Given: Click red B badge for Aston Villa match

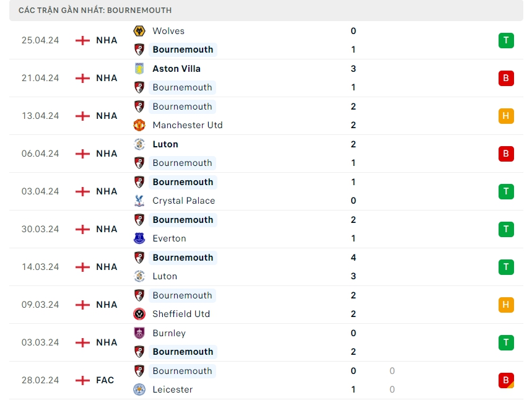Looking at the screenshot, I should pos(506,79).
